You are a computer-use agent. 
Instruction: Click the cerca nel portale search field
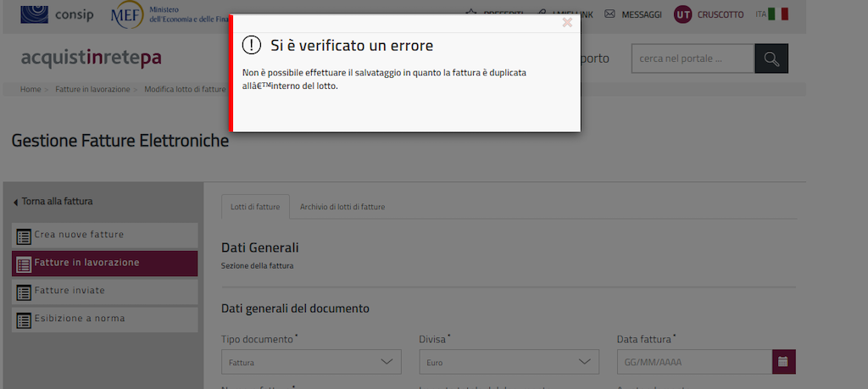(692, 58)
